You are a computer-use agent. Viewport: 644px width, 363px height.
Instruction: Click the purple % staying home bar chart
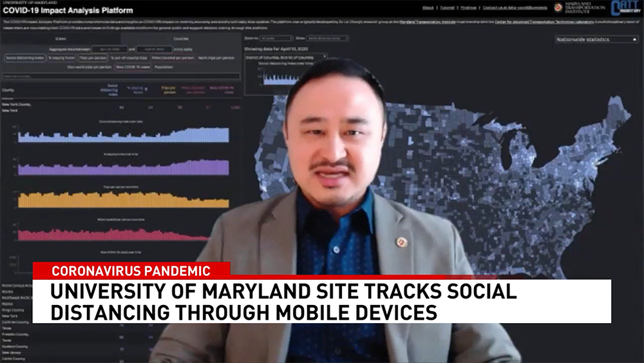123,168
